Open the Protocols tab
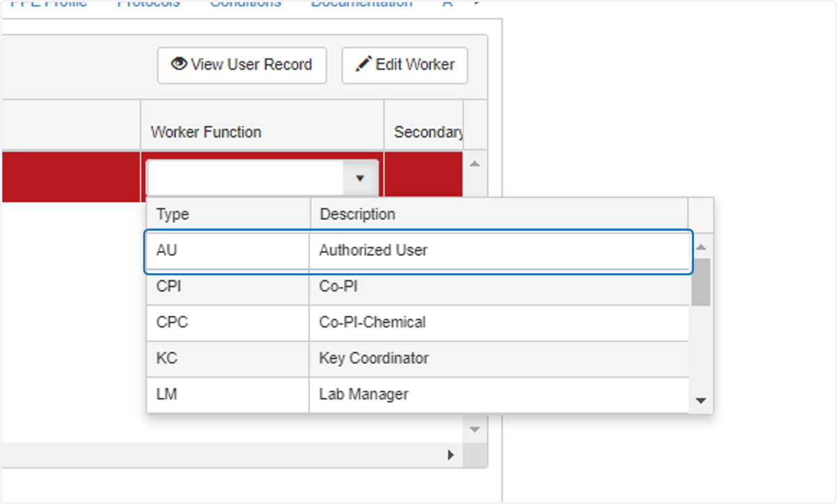This screenshot has width=837, height=504. [149, 3]
